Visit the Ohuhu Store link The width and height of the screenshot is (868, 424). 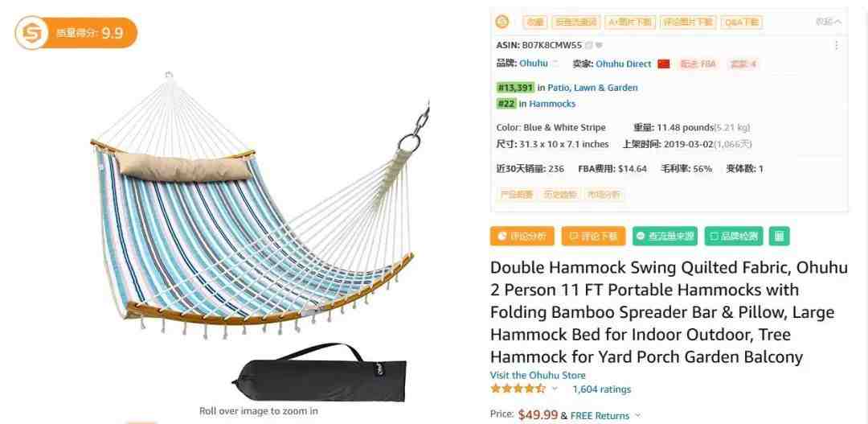tap(538, 375)
